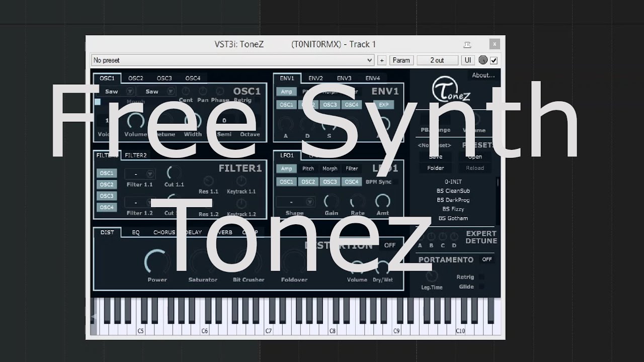Open the No preset combo box
Image resolution: width=644 pixels, height=362 pixels.
[232, 60]
